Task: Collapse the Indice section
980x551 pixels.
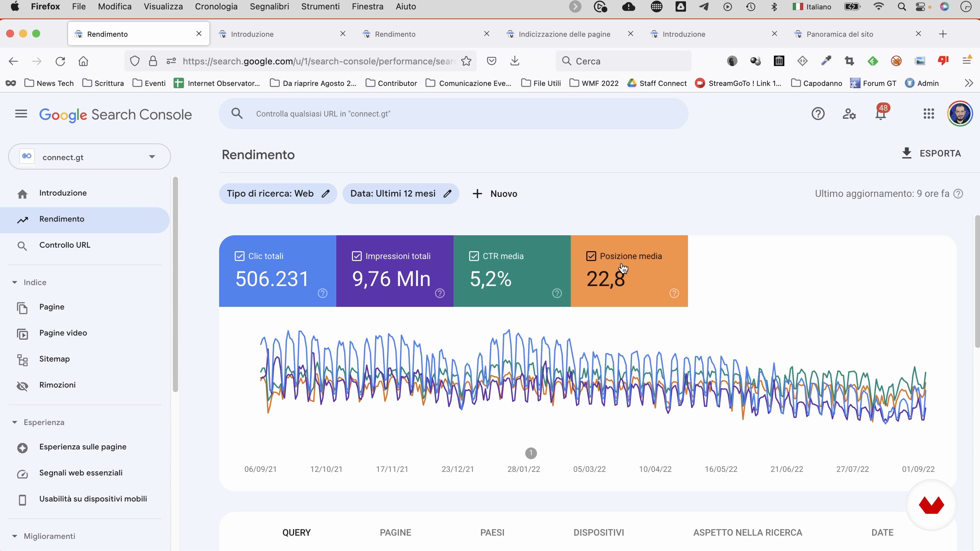Action: click(x=15, y=282)
